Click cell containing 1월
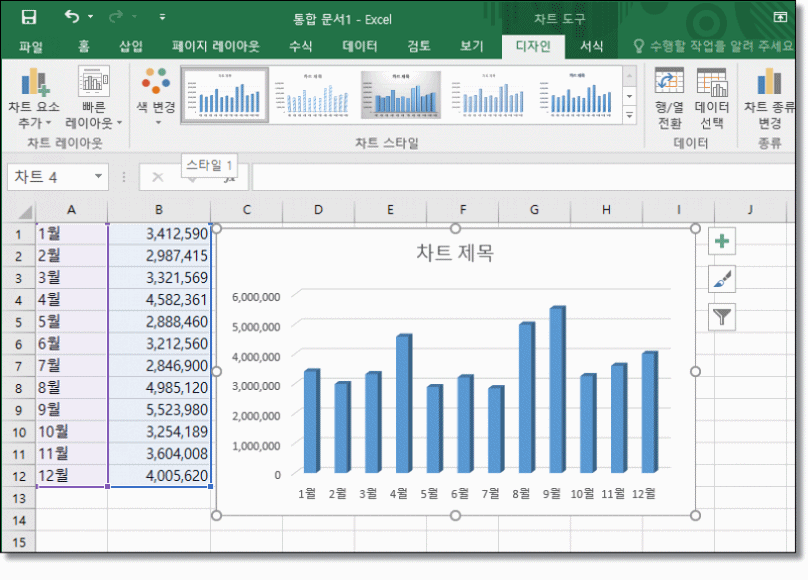808x580 pixels. pyautogui.click(x=72, y=234)
